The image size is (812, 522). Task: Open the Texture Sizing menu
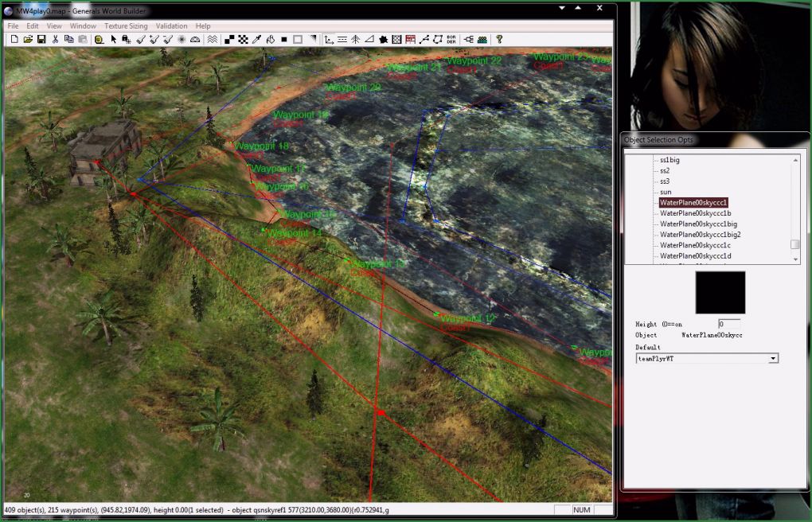pos(127,26)
